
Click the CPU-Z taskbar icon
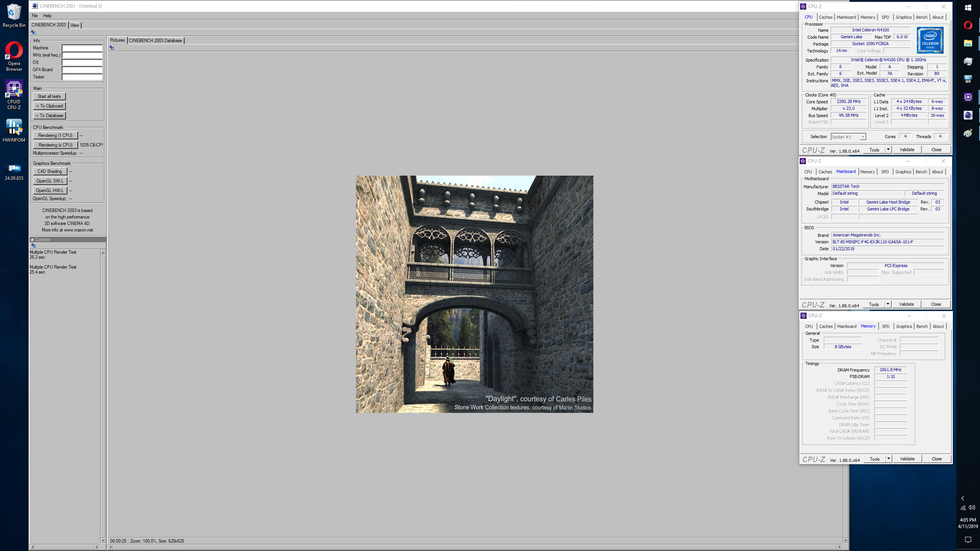[x=968, y=97]
